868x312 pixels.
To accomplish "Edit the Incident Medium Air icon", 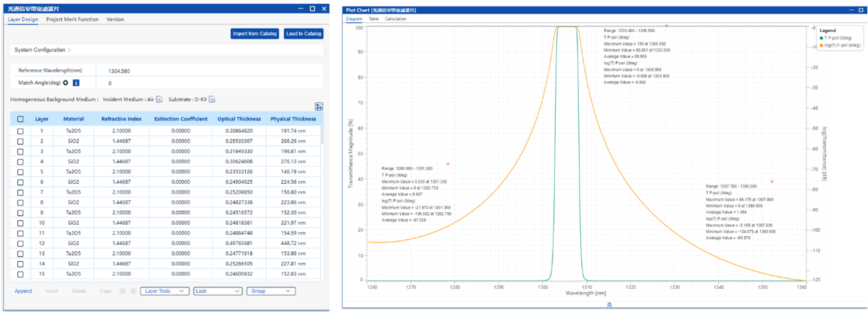I will coord(159,99).
